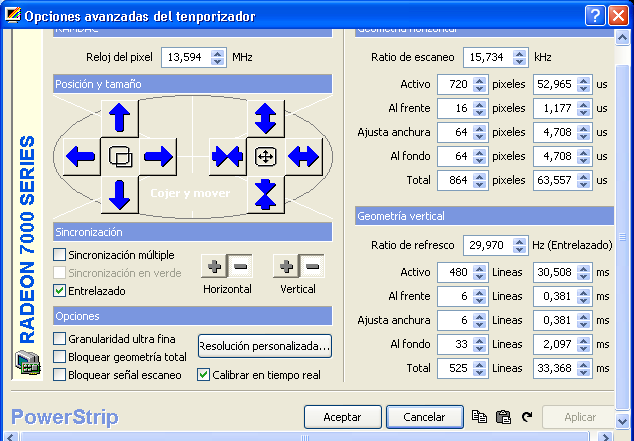The height and width of the screenshot is (441, 634).
Task: Click the revert/undo arrow icon
Action: point(527,417)
